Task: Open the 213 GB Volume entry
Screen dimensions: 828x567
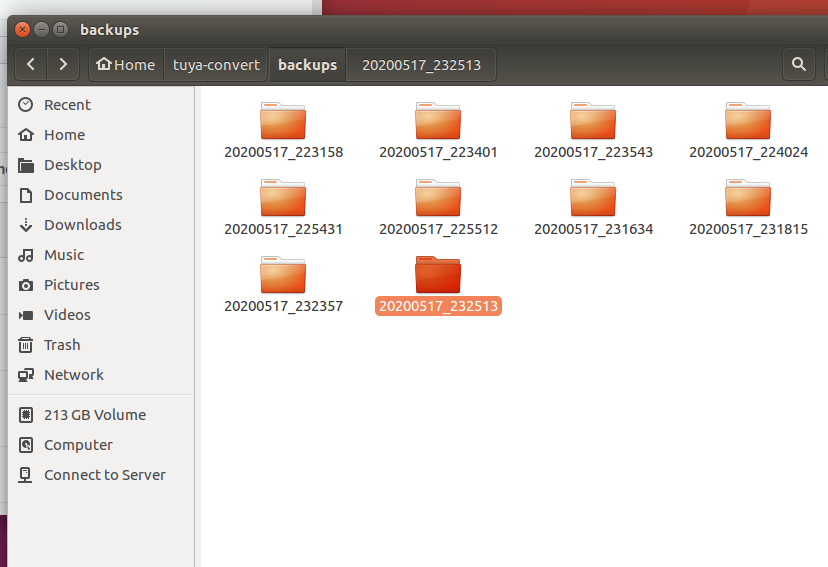Action: 101,415
